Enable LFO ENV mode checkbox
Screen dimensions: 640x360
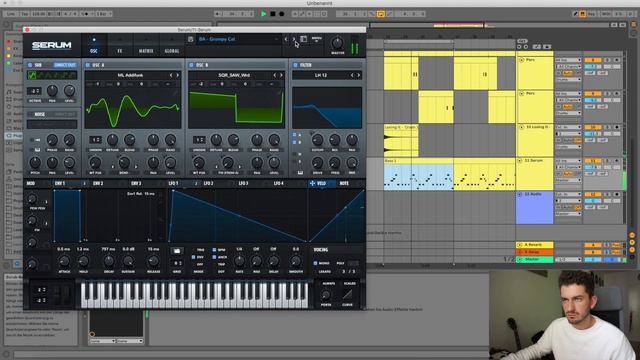tap(193, 257)
